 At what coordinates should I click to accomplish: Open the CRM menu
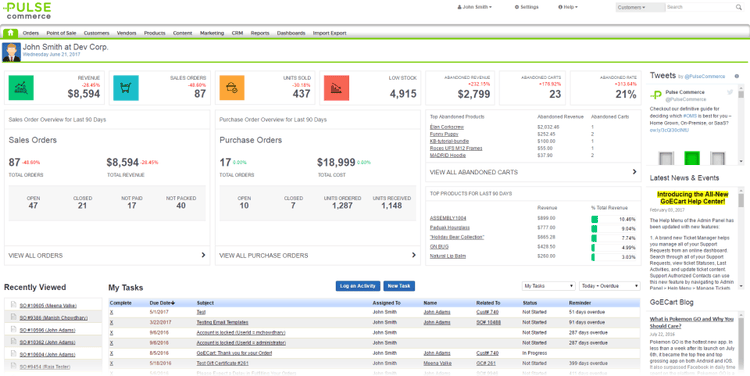click(237, 33)
